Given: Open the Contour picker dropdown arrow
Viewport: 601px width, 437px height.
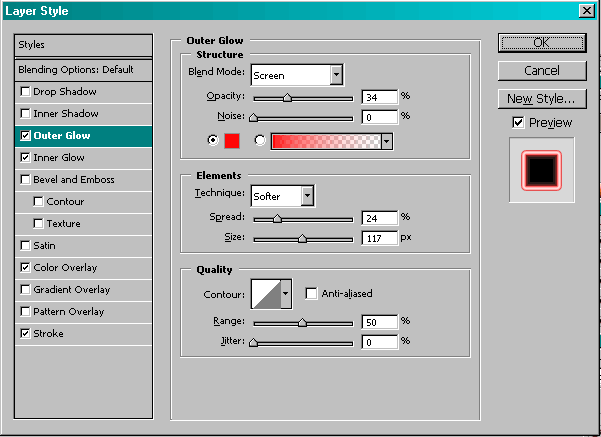Looking at the screenshot, I should 286,293.
